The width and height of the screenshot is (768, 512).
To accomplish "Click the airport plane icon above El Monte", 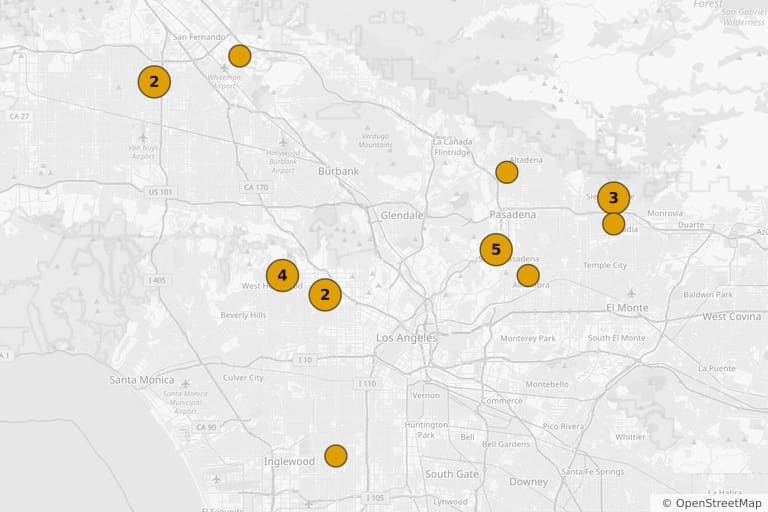I will (x=631, y=293).
